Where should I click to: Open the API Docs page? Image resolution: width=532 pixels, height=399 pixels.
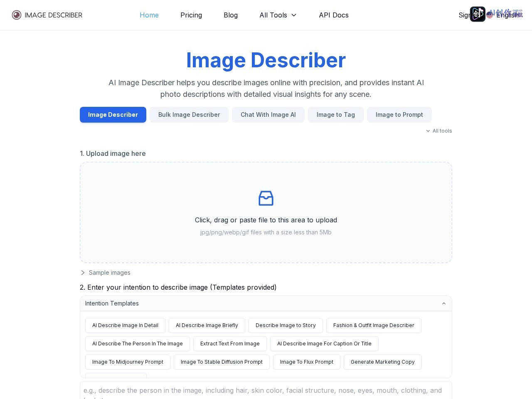click(x=334, y=15)
